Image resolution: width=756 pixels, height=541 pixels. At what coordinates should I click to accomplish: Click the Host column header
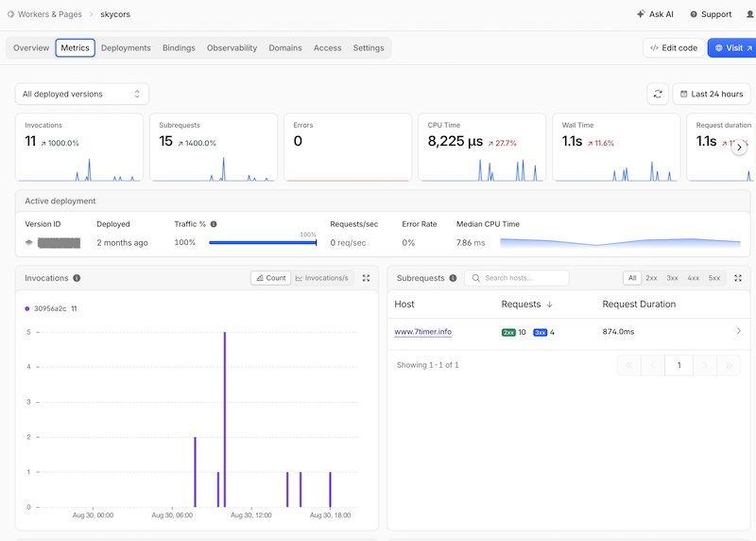[404, 305]
